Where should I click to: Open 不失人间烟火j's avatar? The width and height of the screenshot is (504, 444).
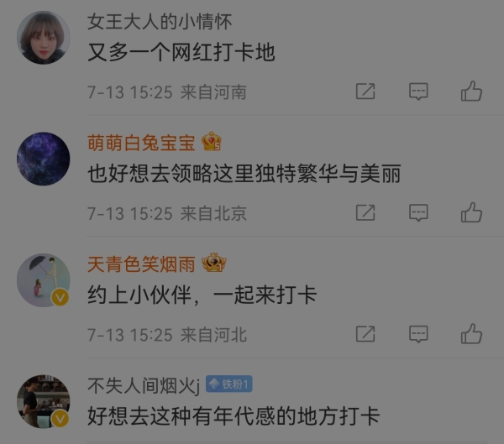tap(44, 401)
